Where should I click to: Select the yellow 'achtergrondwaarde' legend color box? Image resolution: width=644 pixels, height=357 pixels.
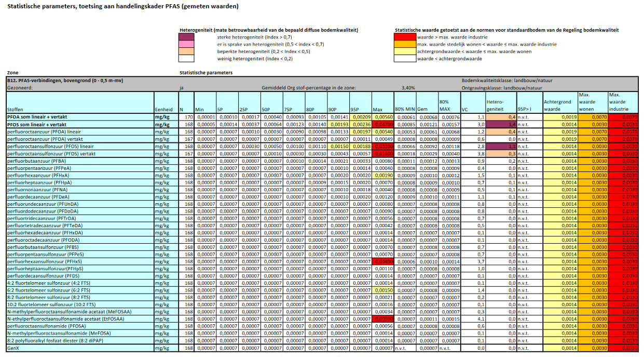click(406, 51)
